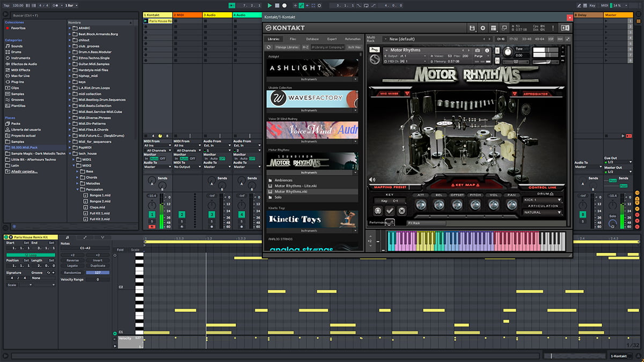Open the DRUM Kick 1 dropdown

[543, 200]
